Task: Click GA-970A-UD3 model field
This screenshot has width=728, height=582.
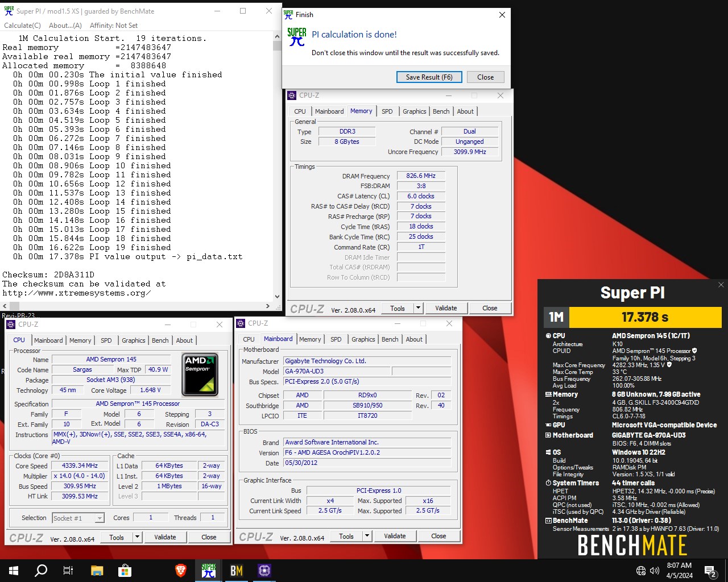Action: [x=336, y=371]
